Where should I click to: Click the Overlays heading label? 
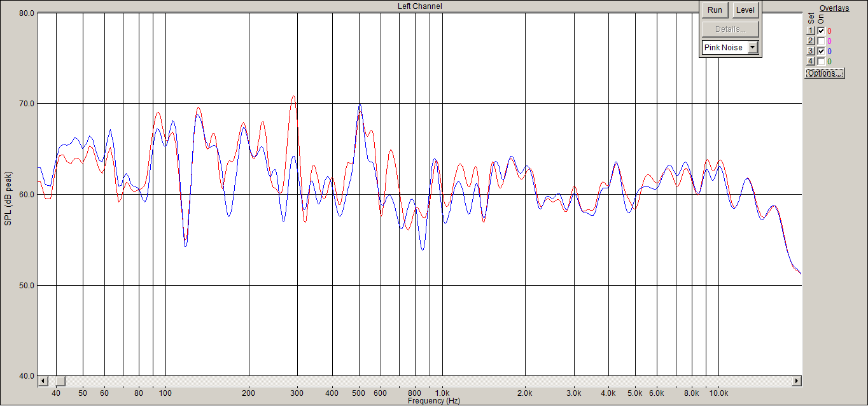[x=834, y=8]
